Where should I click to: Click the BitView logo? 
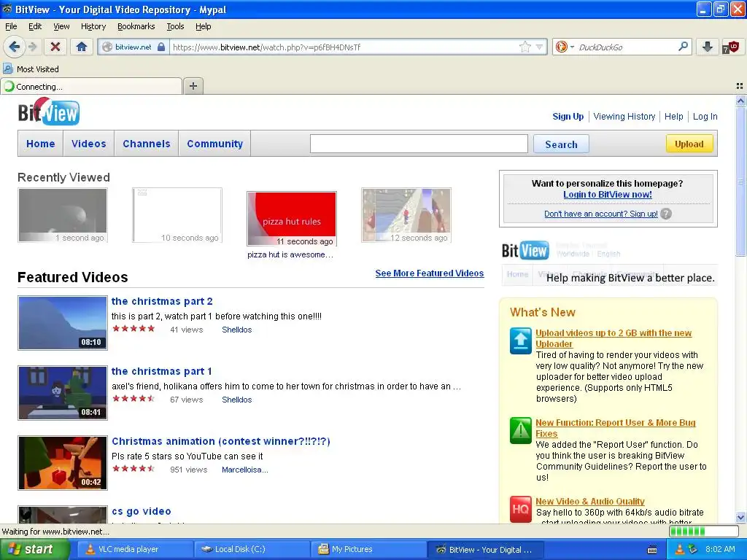(x=49, y=112)
